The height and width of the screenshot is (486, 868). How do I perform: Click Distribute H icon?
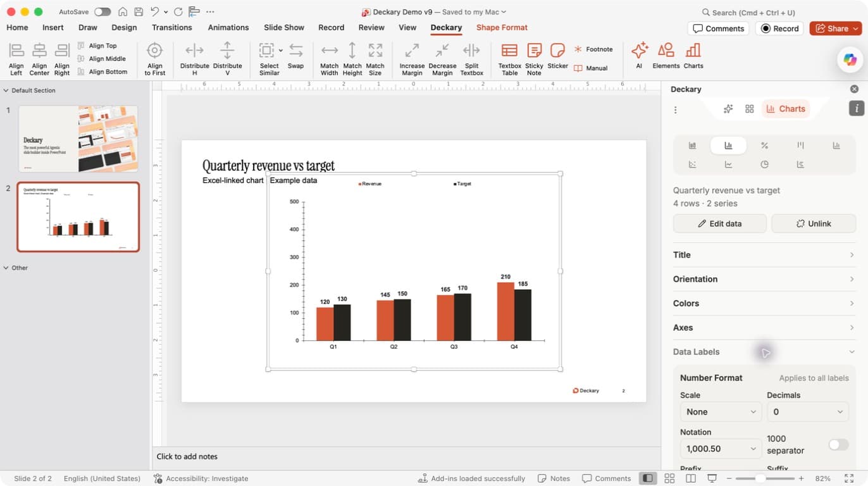coord(195,51)
